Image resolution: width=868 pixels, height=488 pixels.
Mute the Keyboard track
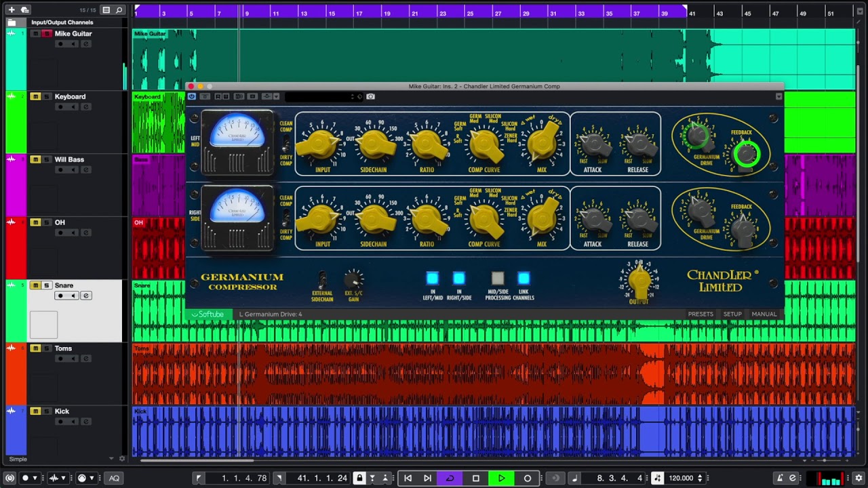[x=35, y=97]
